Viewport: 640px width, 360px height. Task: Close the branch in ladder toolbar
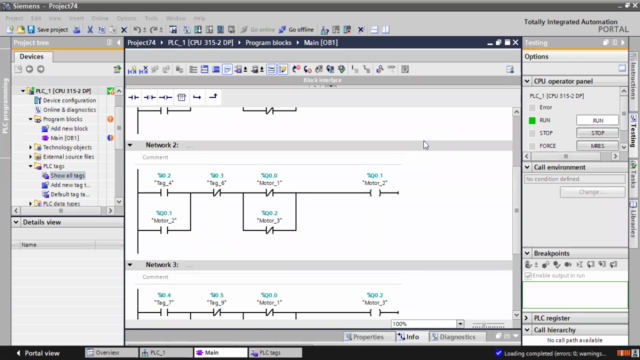point(213,97)
